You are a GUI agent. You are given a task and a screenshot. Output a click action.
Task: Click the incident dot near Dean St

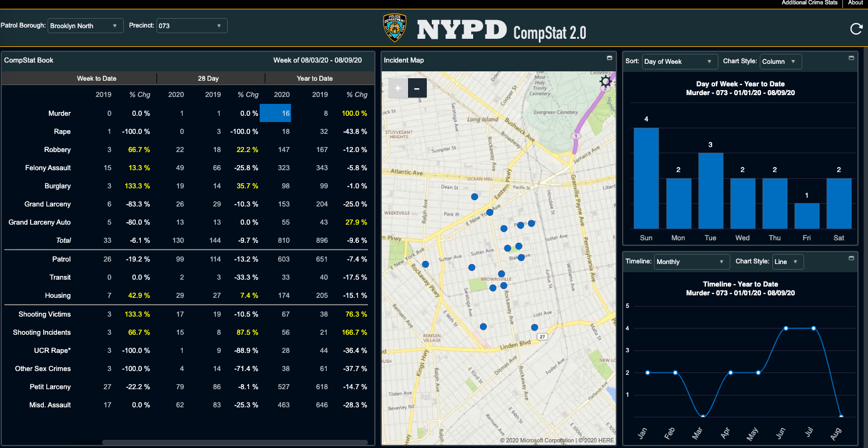(x=474, y=196)
